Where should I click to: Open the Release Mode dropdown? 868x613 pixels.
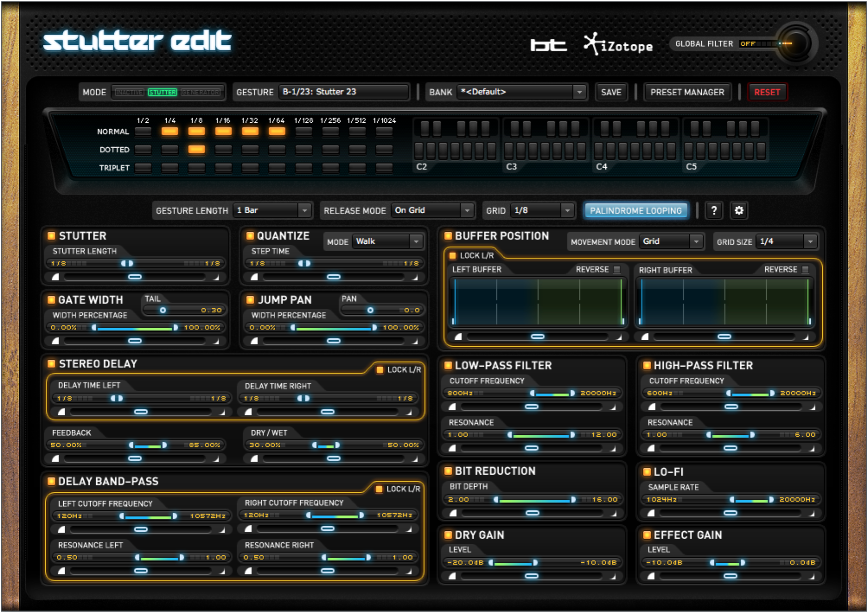coord(433,210)
